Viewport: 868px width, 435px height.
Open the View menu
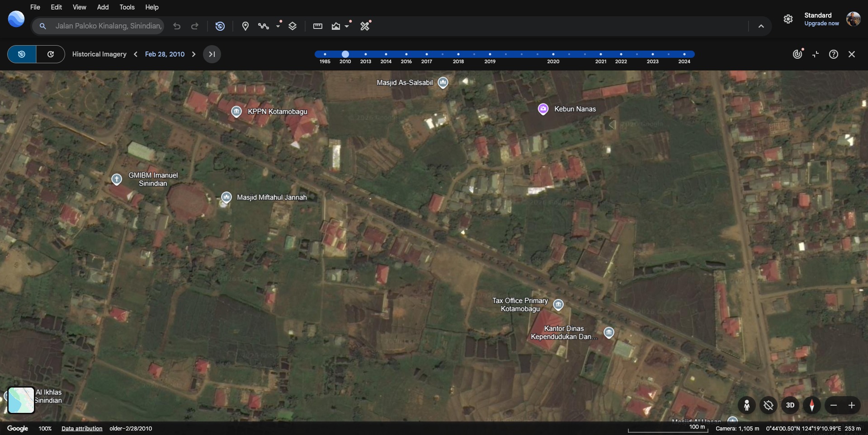click(80, 7)
